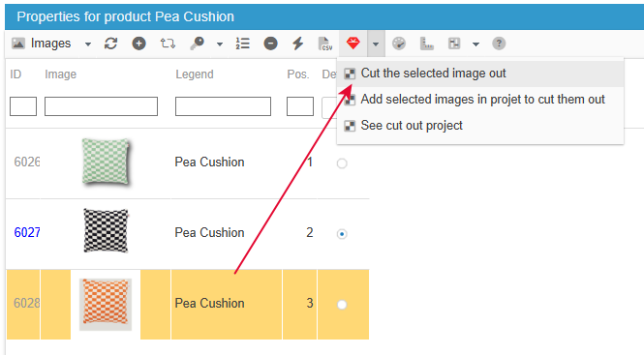Screen dimensions: 644x355
Task: Select radio button in the orange cushion row
Action: point(342,305)
